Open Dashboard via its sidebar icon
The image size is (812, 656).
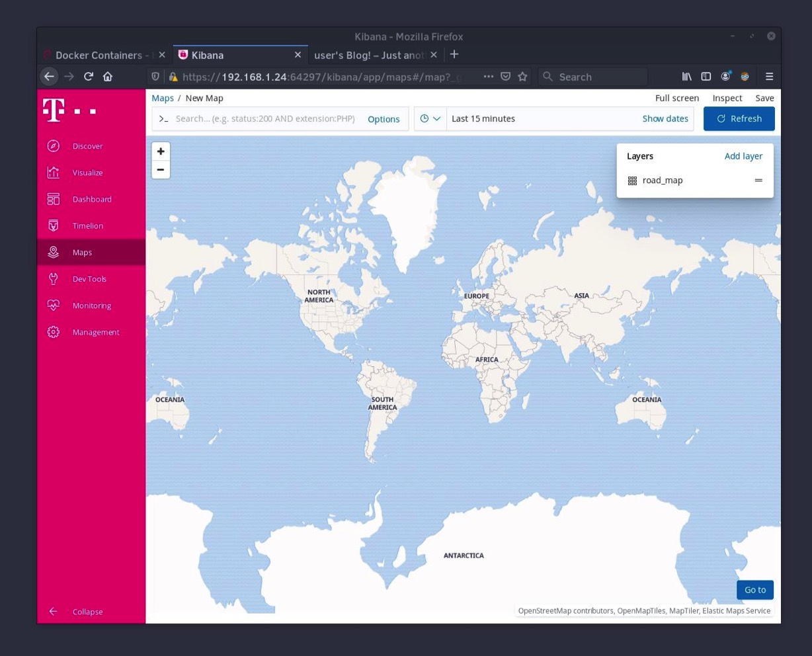click(x=54, y=199)
